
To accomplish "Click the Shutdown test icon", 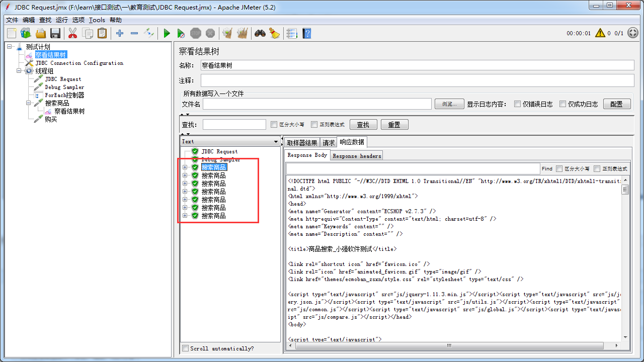I will click(x=210, y=33).
